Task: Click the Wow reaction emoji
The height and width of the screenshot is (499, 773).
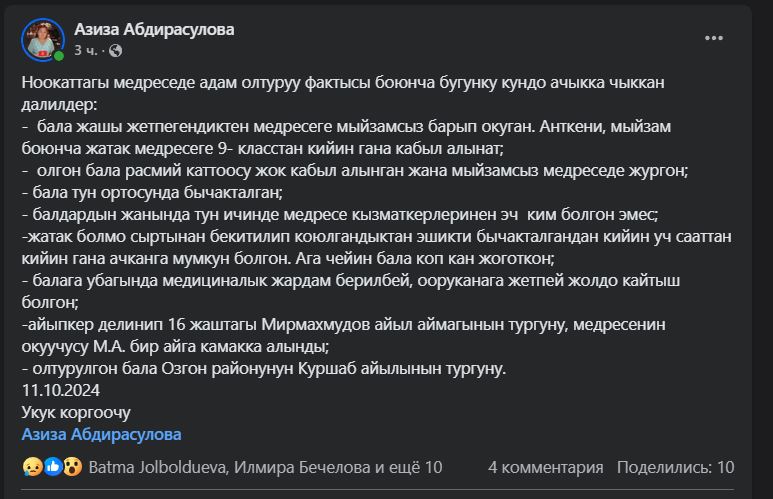Action: pos(71,467)
